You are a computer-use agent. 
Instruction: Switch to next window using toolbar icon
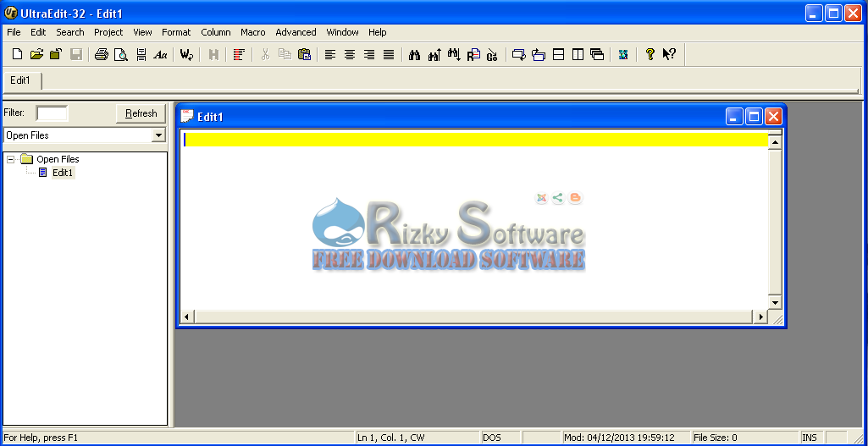click(x=519, y=54)
